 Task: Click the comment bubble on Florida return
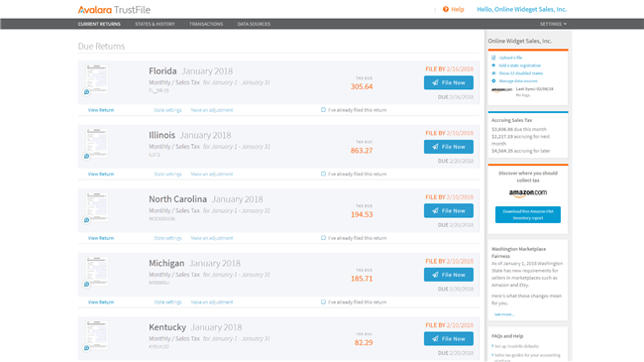point(86,92)
